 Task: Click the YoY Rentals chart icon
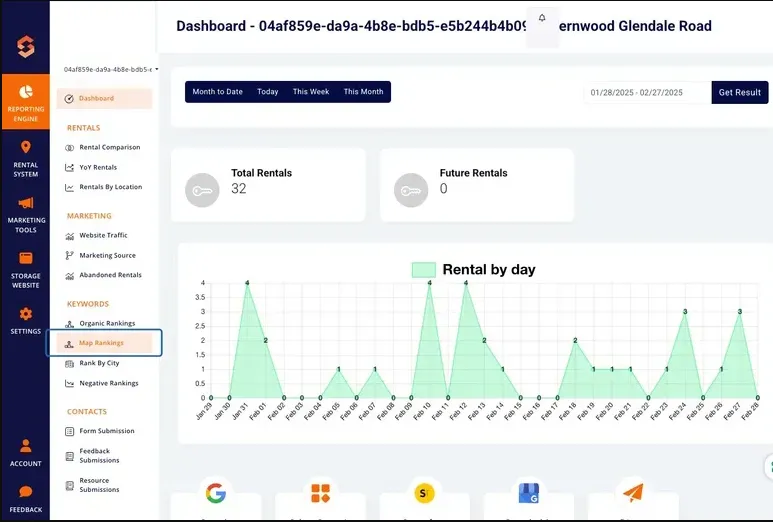[x=70, y=168]
